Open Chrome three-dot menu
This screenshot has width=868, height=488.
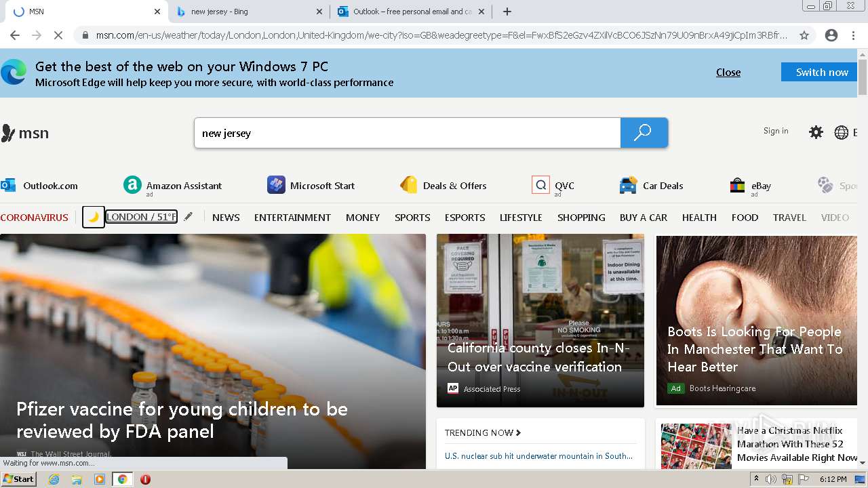point(853,35)
